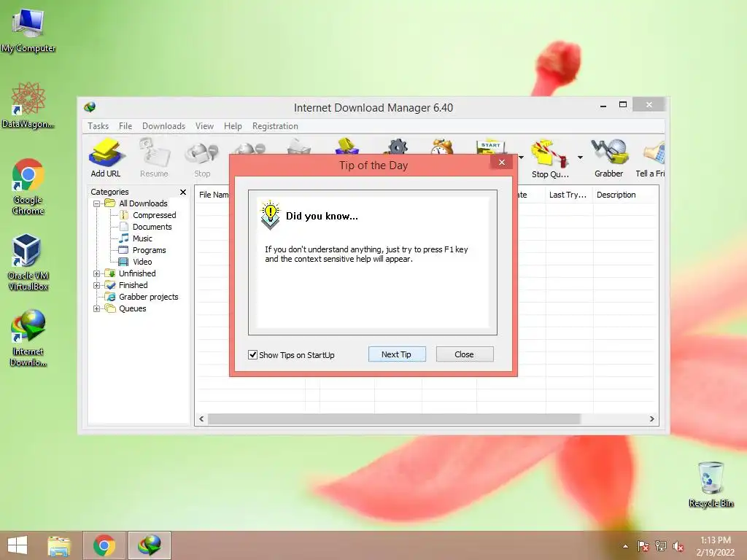Select the Grabber projects item
The height and width of the screenshot is (560, 747).
pyautogui.click(x=149, y=297)
